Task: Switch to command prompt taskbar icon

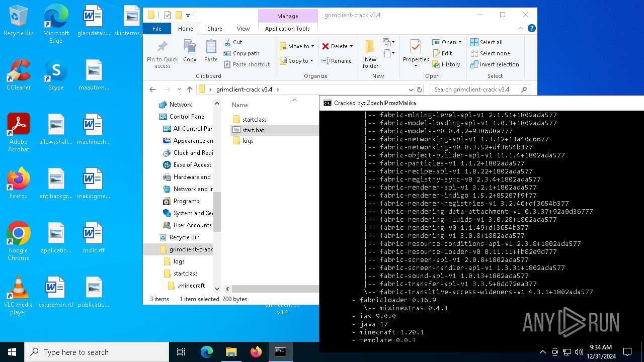Action: point(281,352)
